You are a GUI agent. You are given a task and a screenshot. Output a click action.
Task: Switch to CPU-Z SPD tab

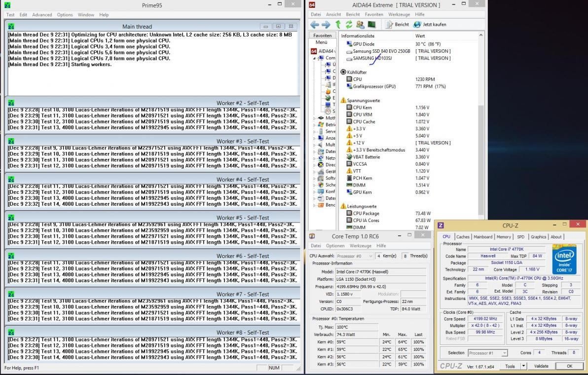(521, 237)
